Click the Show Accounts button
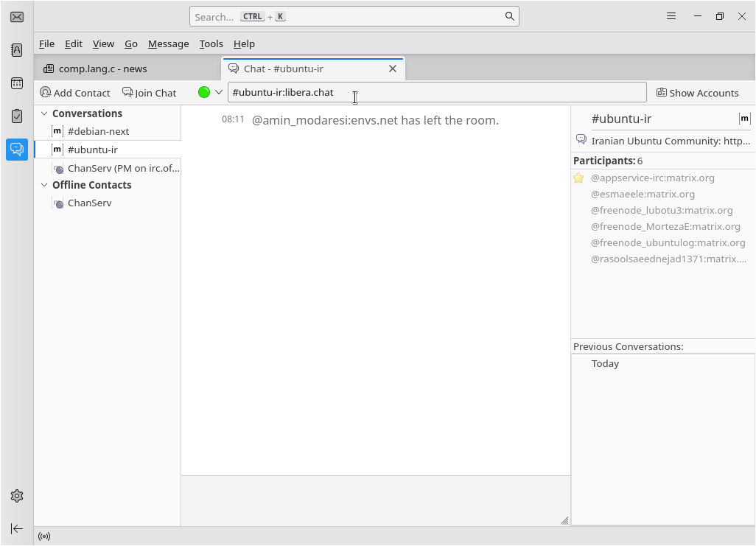This screenshot has height=546, width=756. point(697,93)
